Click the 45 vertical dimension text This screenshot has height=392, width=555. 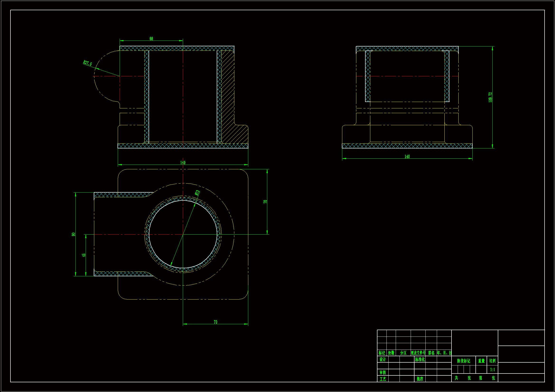click(84, 255)
